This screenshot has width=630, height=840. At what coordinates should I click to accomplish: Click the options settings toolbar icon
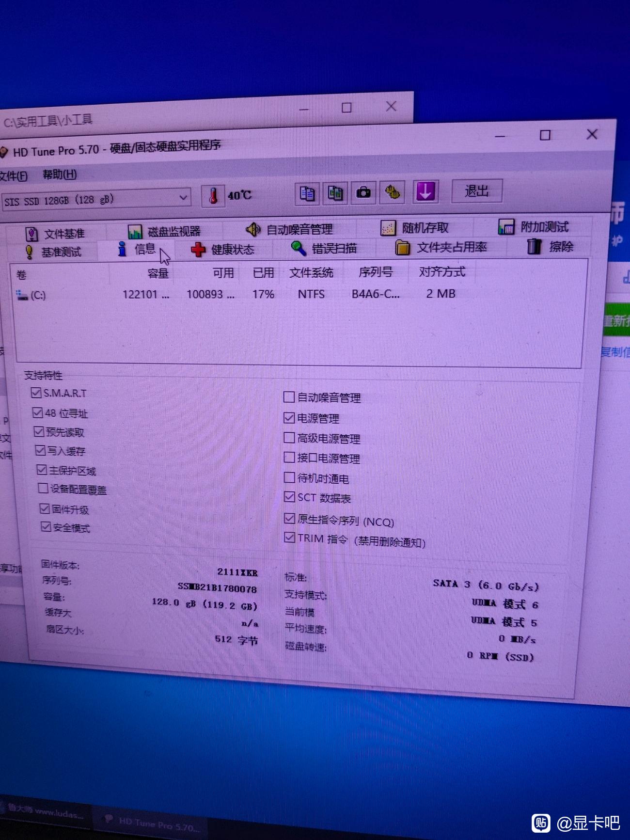point(392,192)
